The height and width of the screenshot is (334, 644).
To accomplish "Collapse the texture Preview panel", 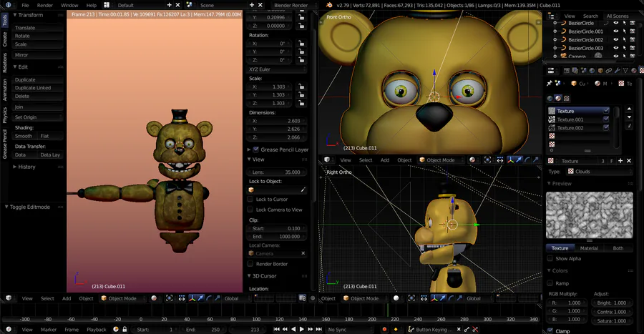I will click(549, 183).
